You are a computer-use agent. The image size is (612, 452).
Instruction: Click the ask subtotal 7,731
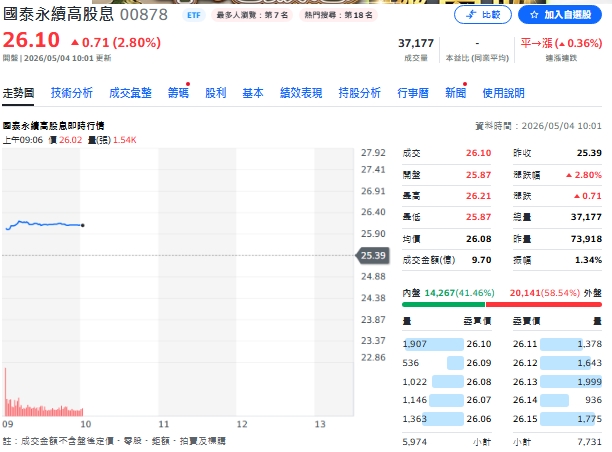pyautogui.click(x=589, y=442)
